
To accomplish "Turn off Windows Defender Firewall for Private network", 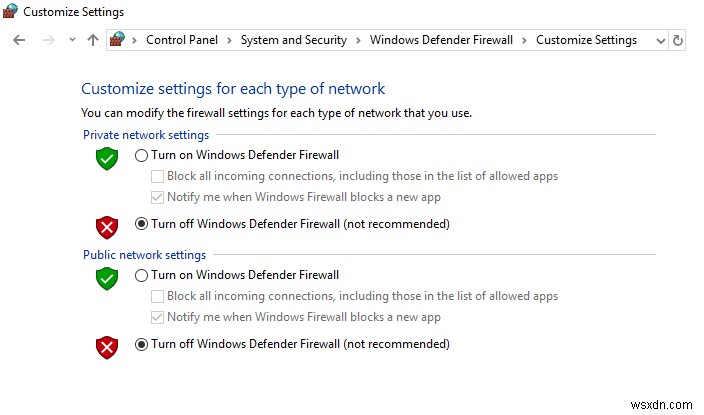I will pyautogui.click(x=141, y=224).
